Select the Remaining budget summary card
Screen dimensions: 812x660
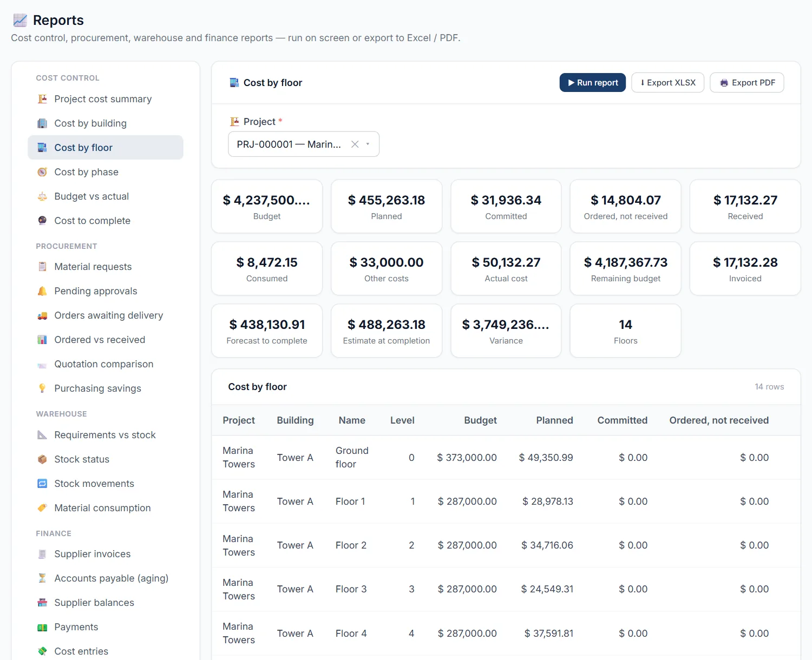[626, 268]
